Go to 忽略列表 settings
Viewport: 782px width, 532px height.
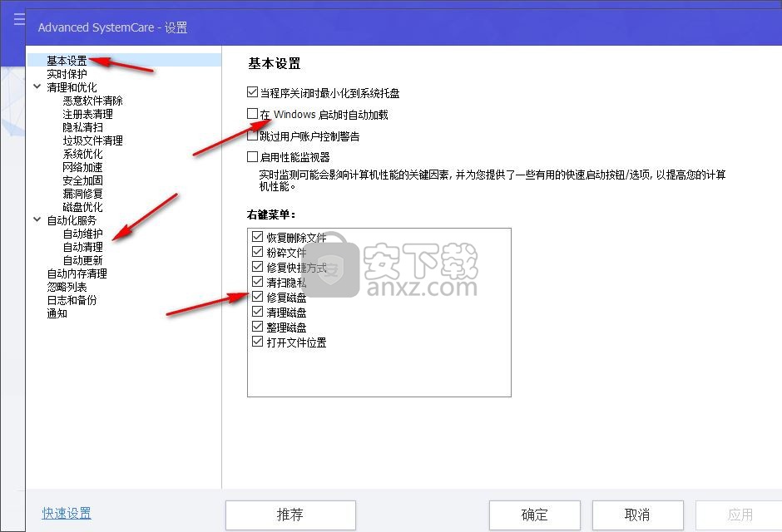[x=67, y=287]
